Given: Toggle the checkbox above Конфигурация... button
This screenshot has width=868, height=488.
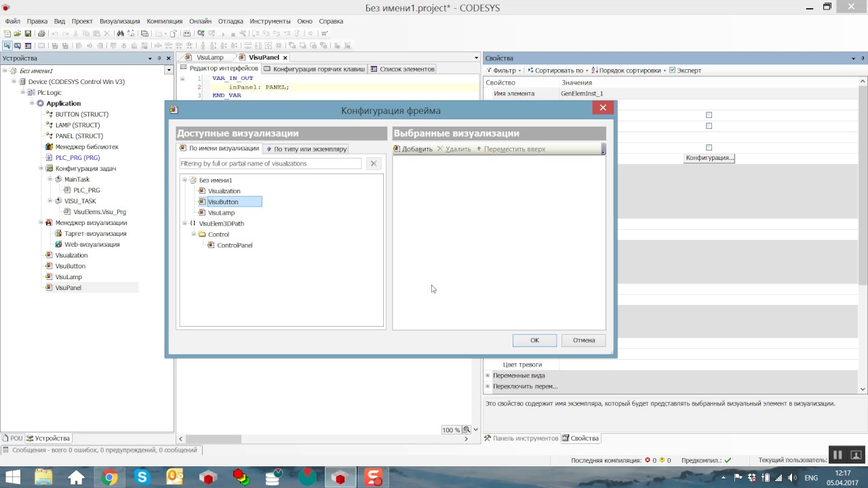Looking at the screenshot, I should click(x=709, y=148).
